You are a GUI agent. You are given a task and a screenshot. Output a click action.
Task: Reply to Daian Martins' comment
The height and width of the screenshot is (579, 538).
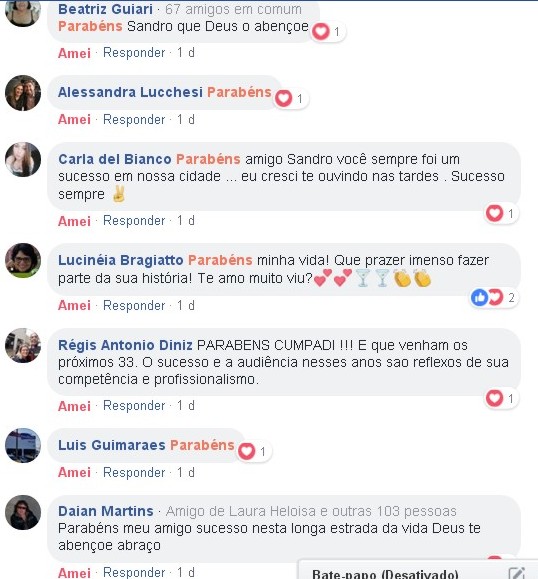click(134, 572)
